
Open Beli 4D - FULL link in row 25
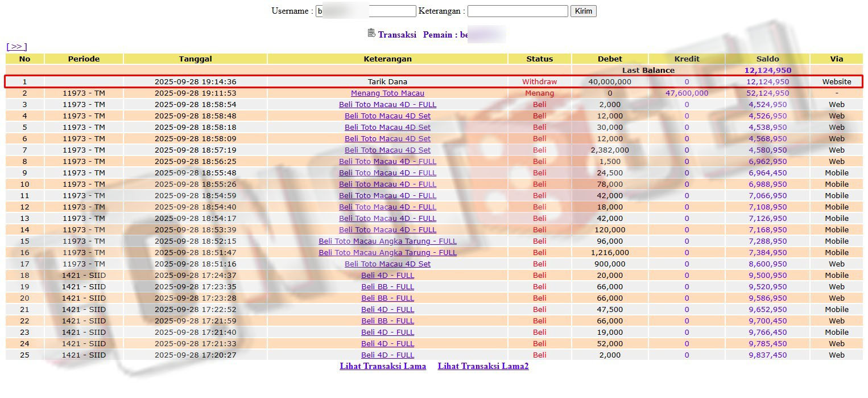click(387, 355)
